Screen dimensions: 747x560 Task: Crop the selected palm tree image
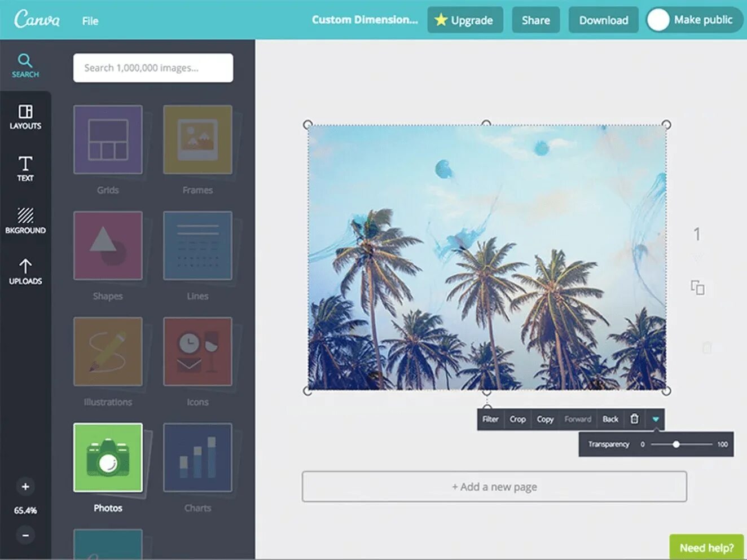(517, 419)
